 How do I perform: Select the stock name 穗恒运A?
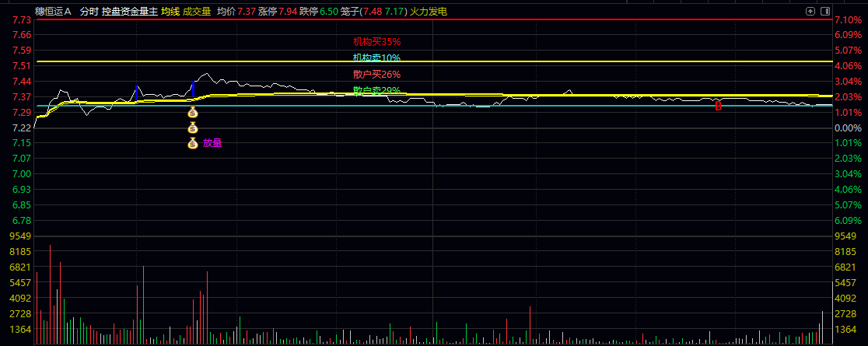[x=53, y=11]
